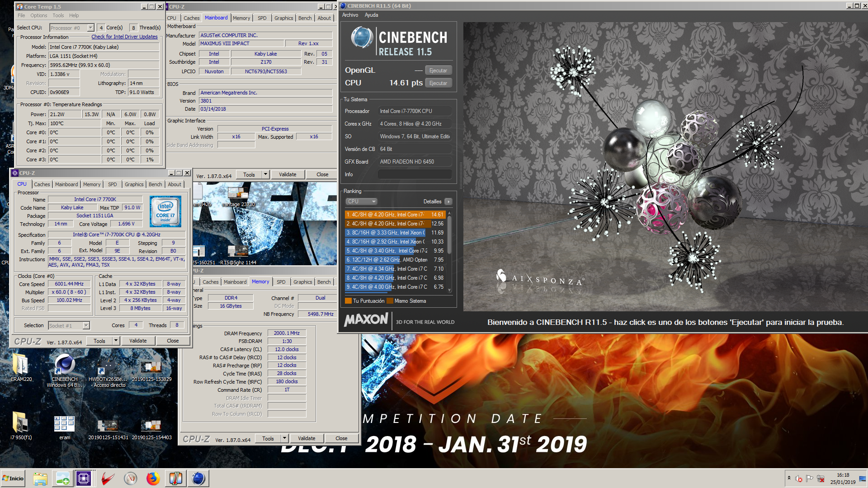Click the Core Speed value 6001.44 MHz
The width and height of the screenshot is (868, 488).
69,284
